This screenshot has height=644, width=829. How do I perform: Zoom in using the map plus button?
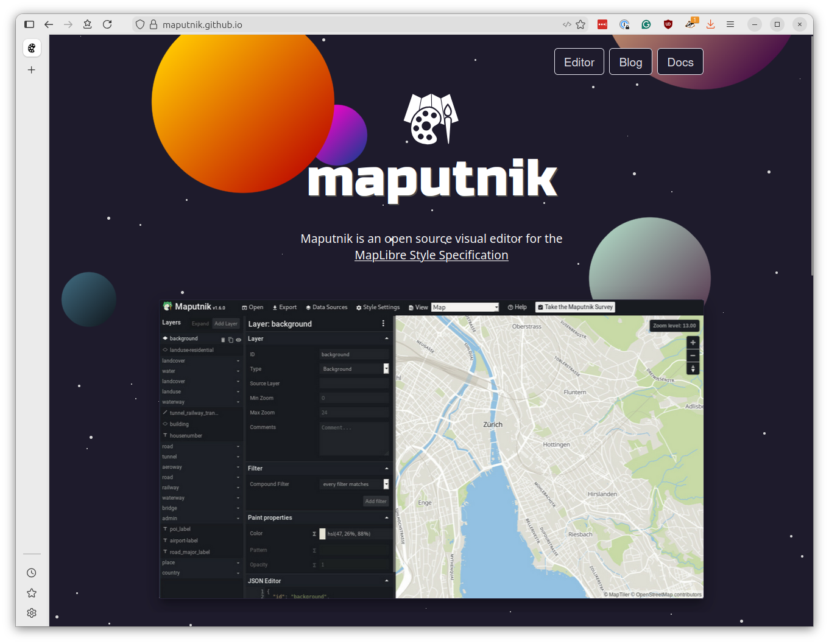[693, 342]
